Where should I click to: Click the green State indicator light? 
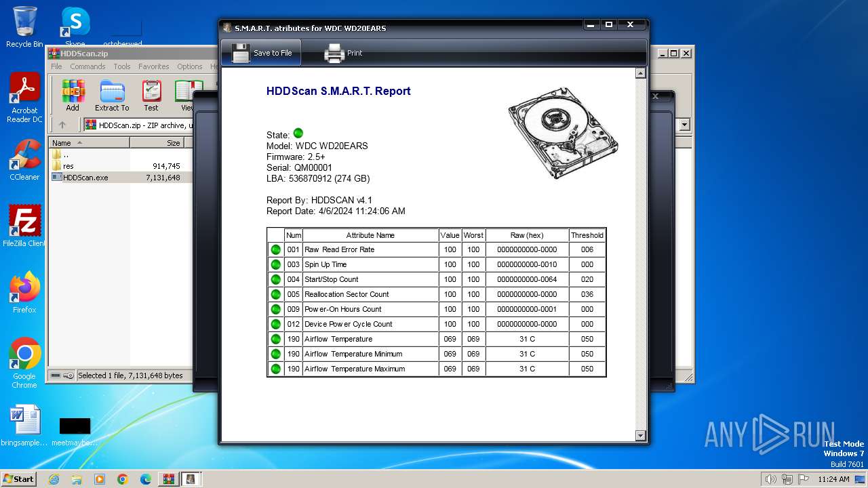point(298,134)
